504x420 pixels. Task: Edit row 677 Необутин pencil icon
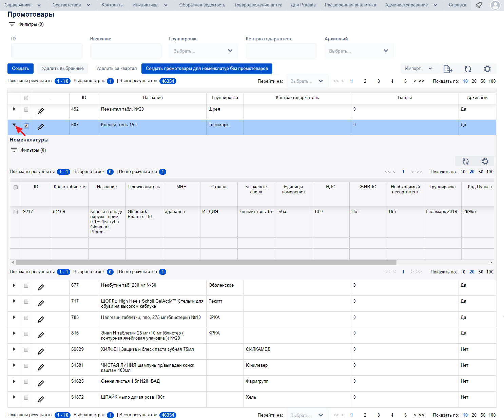pyautogui.click(x=41, y=287)
